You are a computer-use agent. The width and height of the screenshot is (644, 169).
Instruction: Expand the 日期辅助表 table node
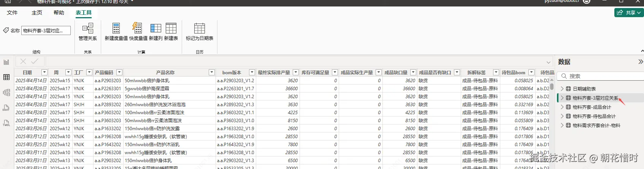tap(562, 89)
